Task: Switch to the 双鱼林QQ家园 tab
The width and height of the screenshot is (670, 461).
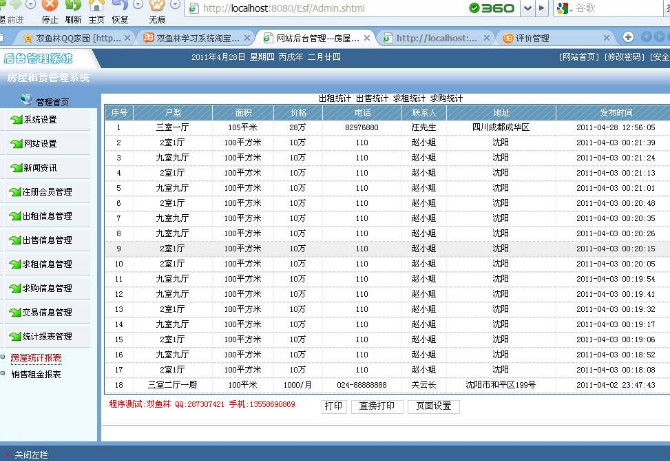Action: coord(78,38)
